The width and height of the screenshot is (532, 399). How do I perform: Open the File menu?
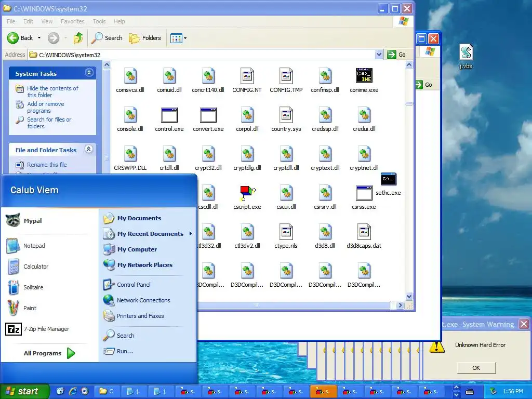coord(11,21)
